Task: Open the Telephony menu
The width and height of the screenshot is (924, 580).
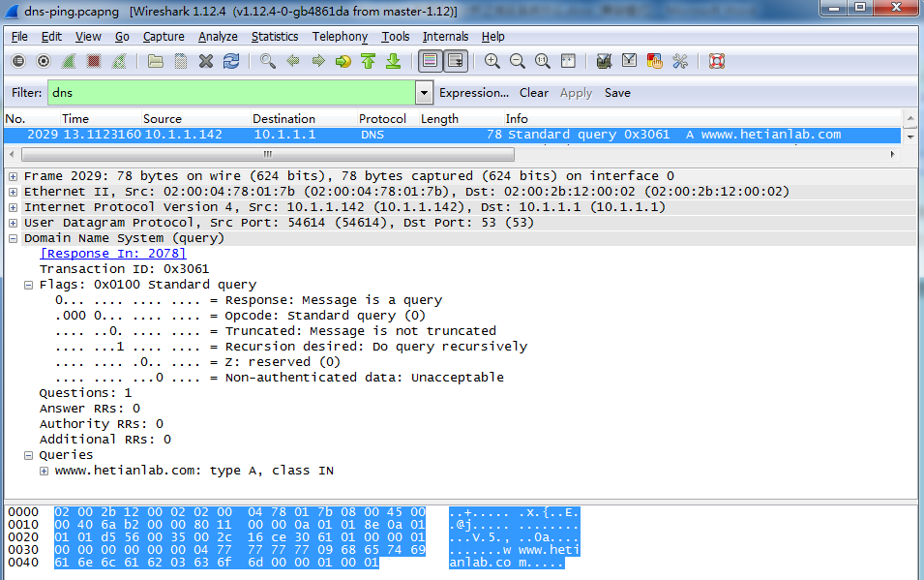Action: point(340,37)
